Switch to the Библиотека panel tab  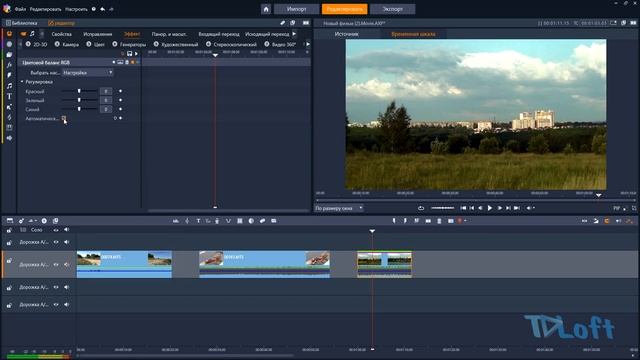tap(22, 23)
